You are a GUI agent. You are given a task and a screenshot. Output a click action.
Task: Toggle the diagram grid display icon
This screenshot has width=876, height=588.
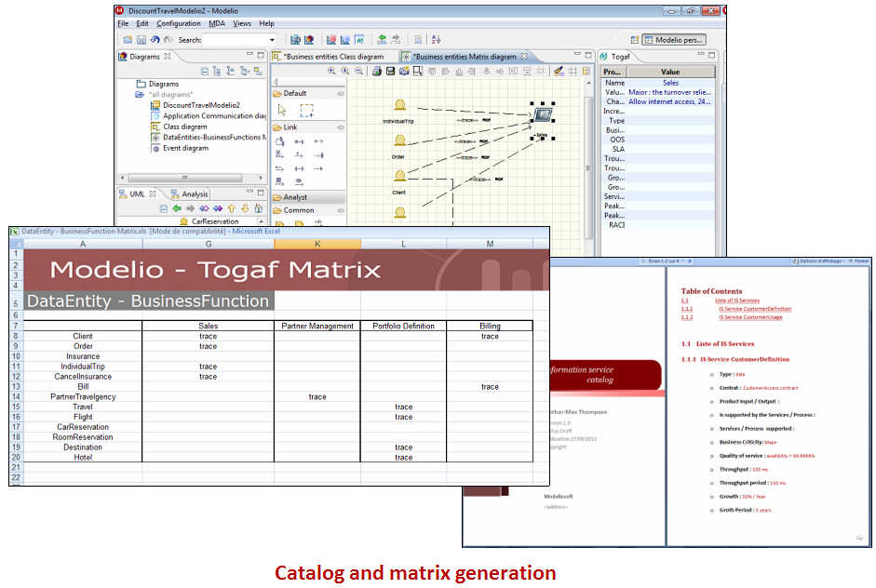pyautogui.click(x=573, y=71)
